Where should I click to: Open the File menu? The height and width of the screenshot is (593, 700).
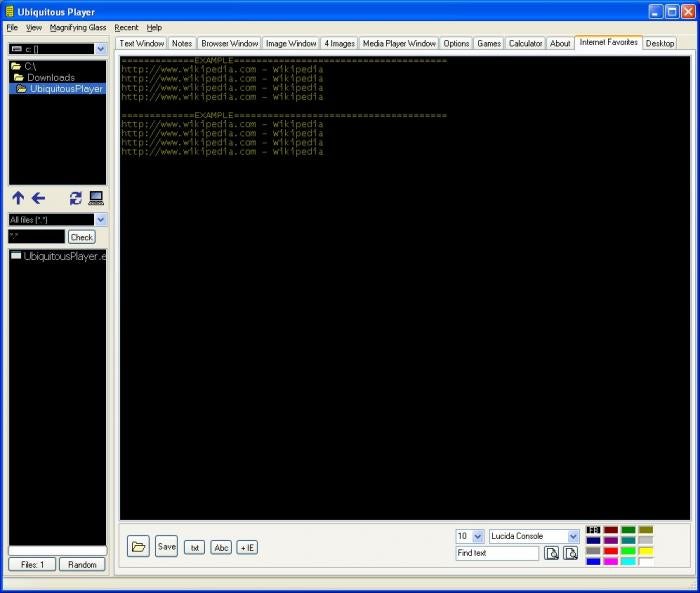(x=12, y=28)
